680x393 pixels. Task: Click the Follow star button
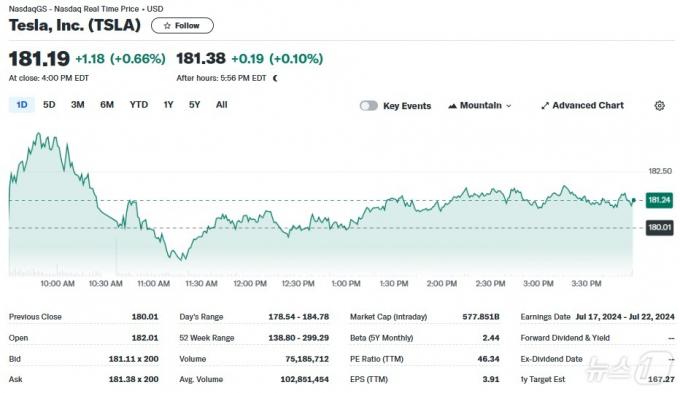point(182,26)
